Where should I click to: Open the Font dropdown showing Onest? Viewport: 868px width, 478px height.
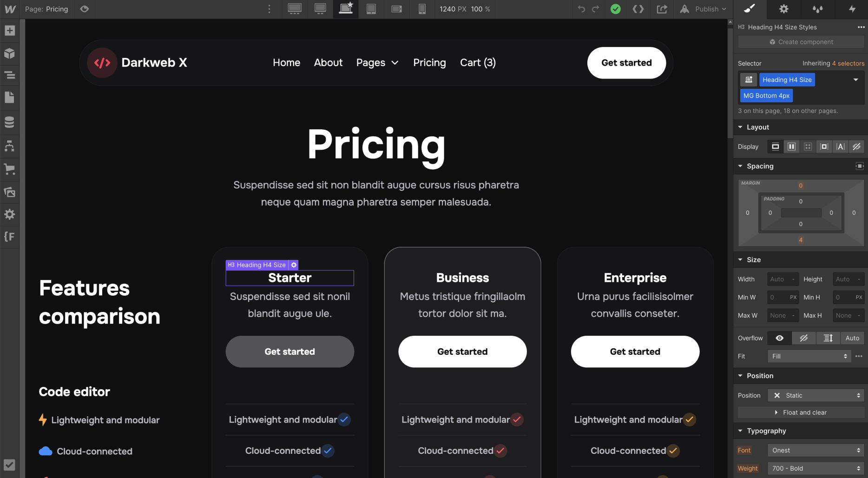[815, 450]
